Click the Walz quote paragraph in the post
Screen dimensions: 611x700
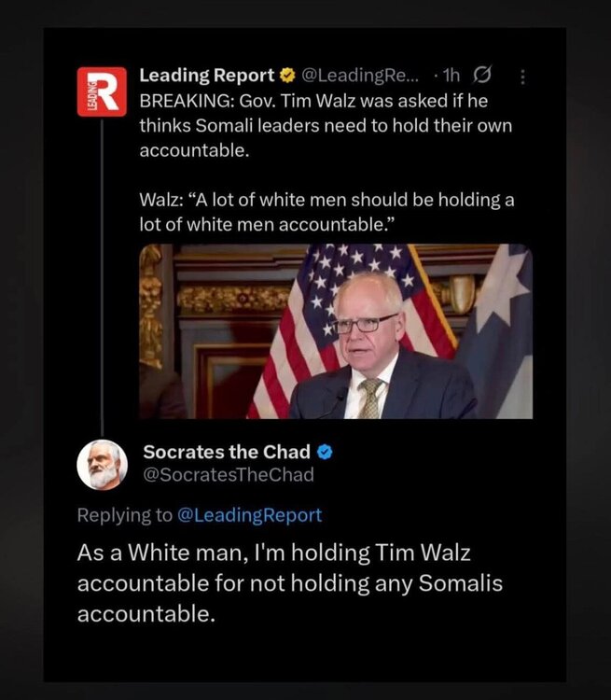click(x=326, y=212)
